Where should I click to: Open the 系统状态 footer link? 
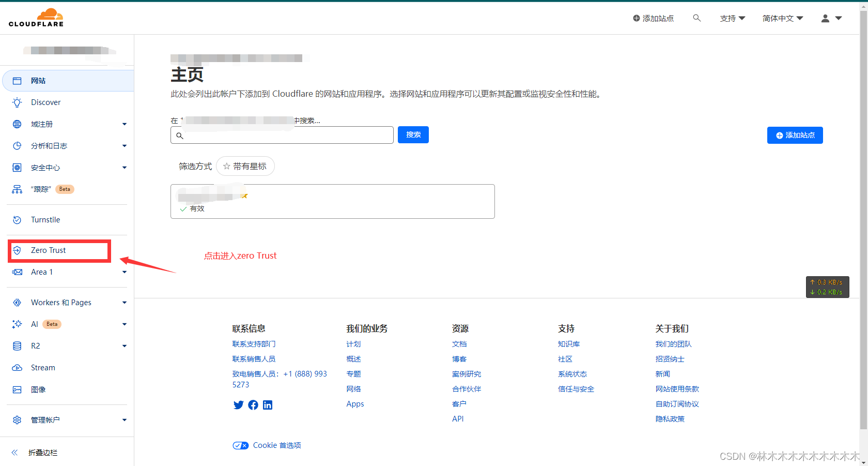coord(572,374)
